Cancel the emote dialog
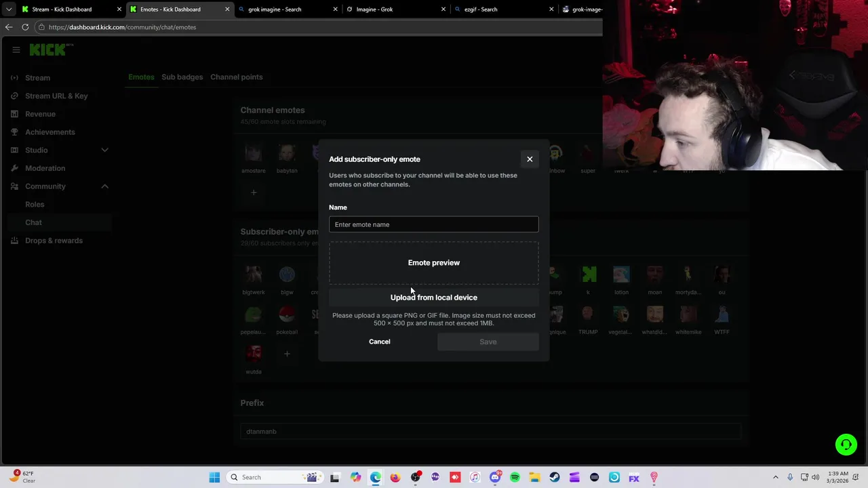The width and height of the screenshot is (868, 488). pos(380,342)
